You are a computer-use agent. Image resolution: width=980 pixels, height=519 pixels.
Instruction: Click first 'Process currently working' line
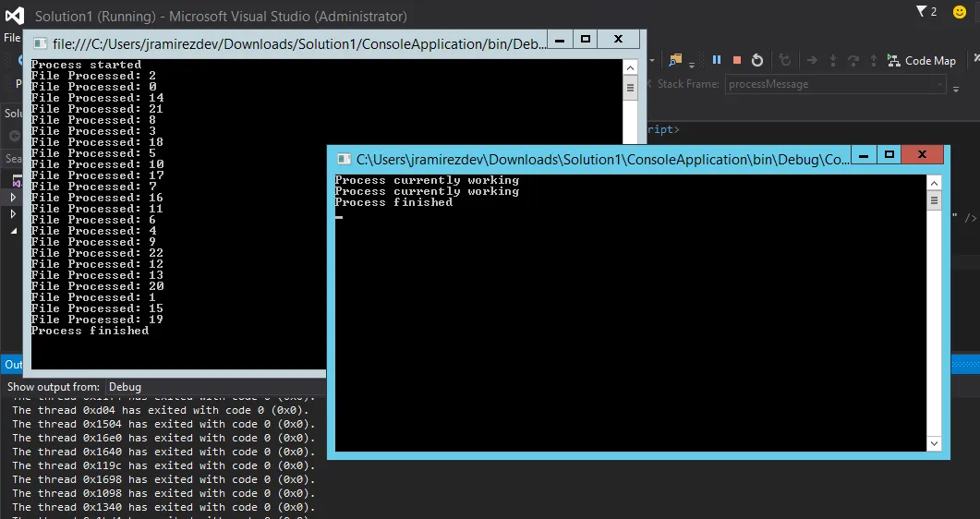point(427,180)
